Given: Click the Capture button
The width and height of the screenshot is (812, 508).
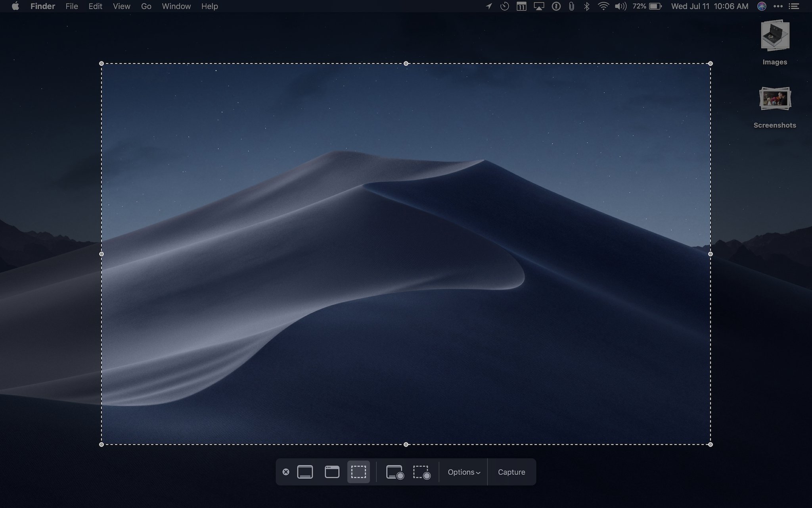Looking at the screenshot, I should click(x=511, y=472).
